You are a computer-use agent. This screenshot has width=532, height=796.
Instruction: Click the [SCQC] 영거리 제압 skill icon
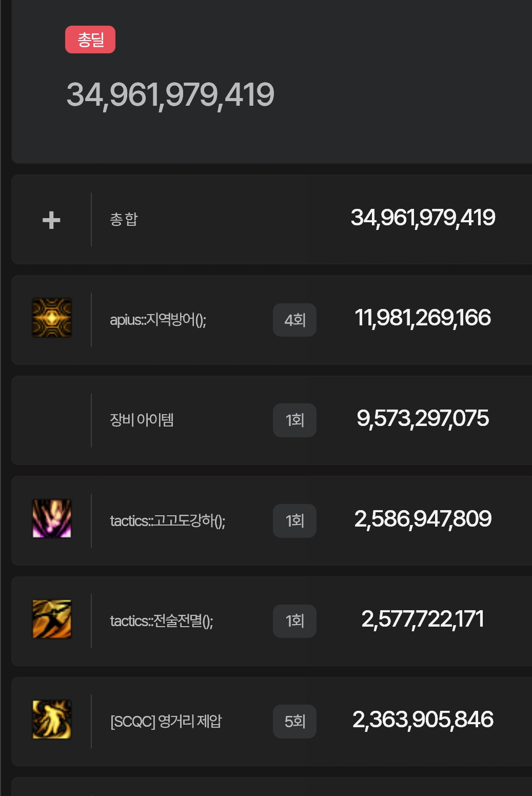(x=52, y=720)
